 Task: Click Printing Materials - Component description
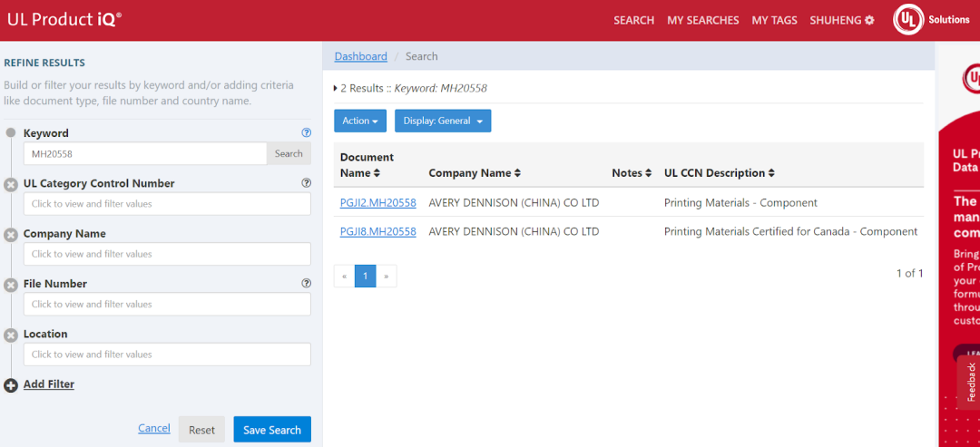740,203
